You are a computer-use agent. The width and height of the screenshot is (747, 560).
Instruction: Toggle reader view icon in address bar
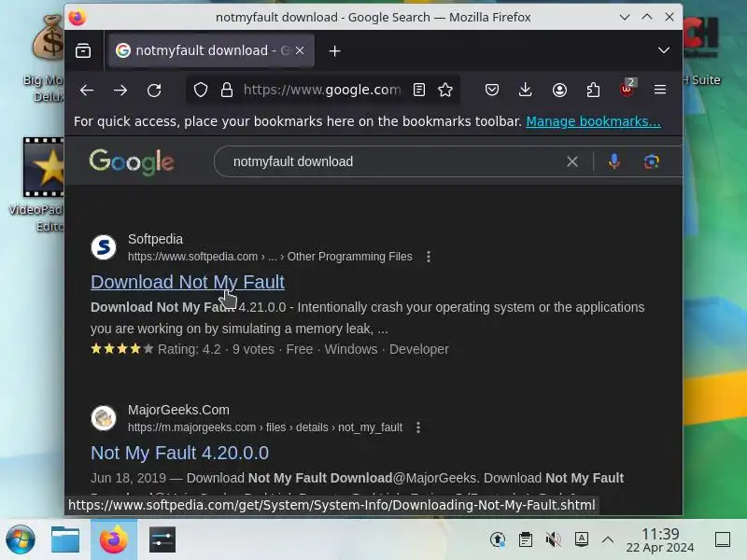tap(418, 90)
